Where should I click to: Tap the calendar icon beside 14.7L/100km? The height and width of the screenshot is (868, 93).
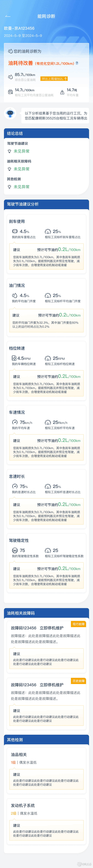11,92
